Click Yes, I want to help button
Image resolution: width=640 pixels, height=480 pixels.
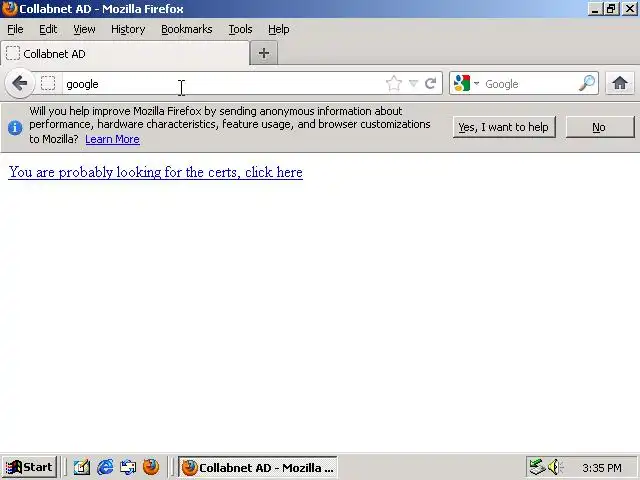coord(504,127)
